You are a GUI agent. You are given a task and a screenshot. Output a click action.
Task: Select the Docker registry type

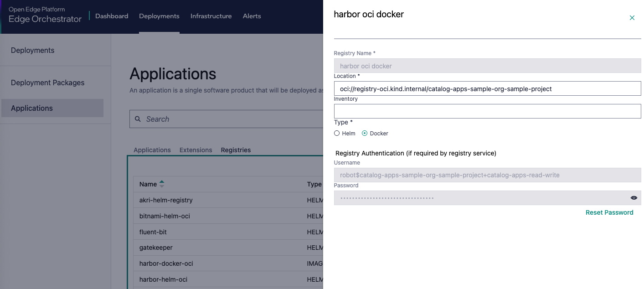364,133
